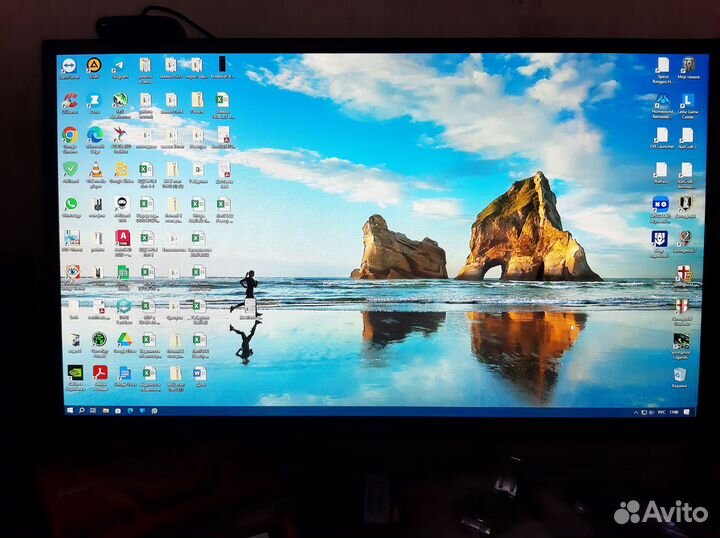Viewport: 720px width, 538px height.
Task: Expand the hidden system tray icons
Action: [636, 411]
